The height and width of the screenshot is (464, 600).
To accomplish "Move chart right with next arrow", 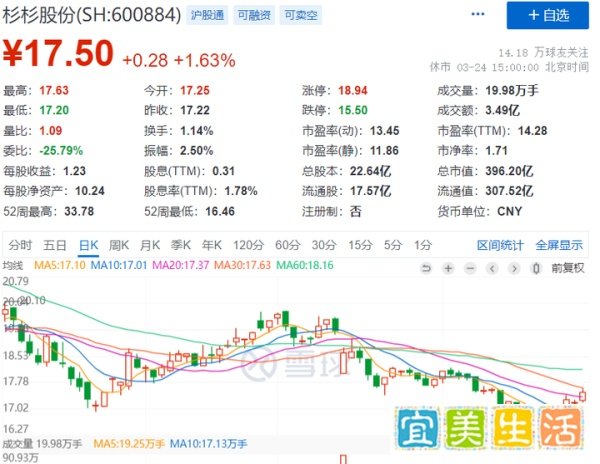I will coord(515,269).
